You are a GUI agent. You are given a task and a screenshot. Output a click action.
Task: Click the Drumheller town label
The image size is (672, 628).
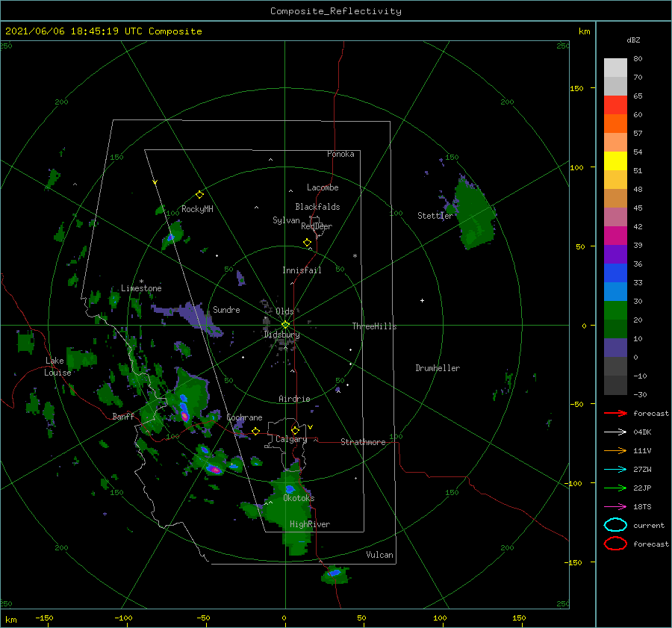438,368
